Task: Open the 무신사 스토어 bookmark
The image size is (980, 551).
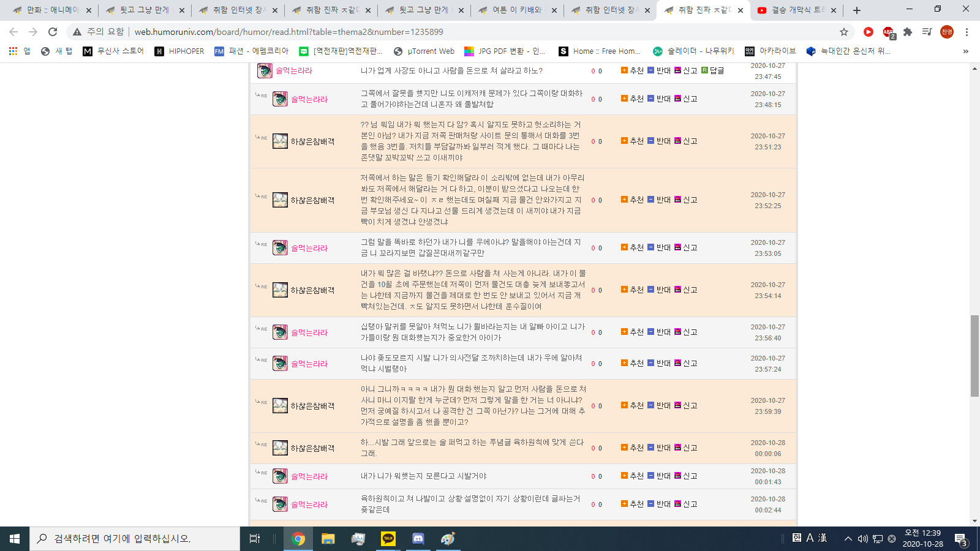Action: pyautogui.click(x=113, y=51)
